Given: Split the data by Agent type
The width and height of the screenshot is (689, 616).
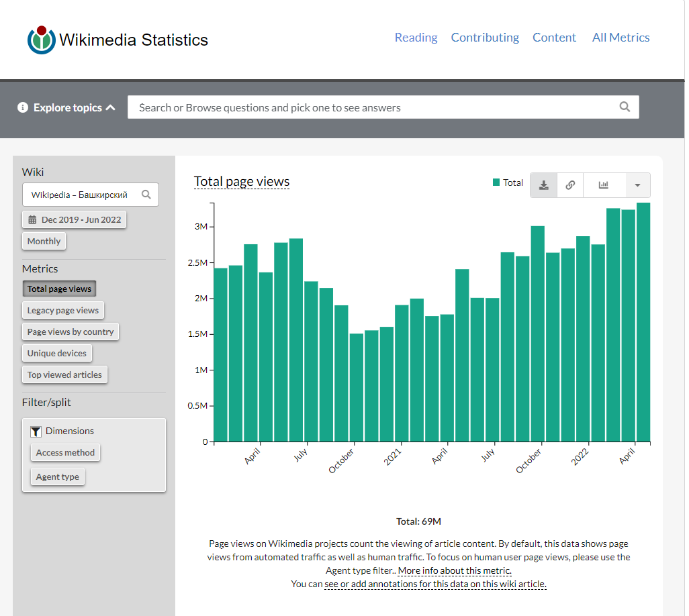Looking at the screenshot, I should pos(58,477).
